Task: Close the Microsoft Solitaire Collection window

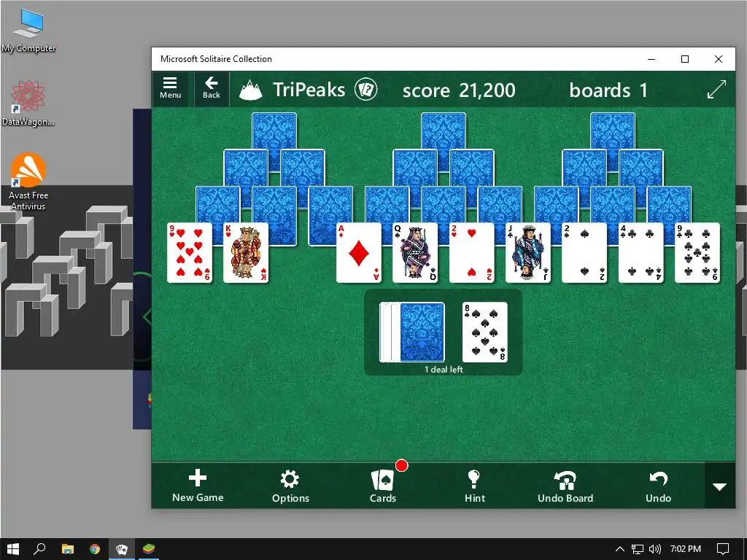Action: tap(719, 59)
